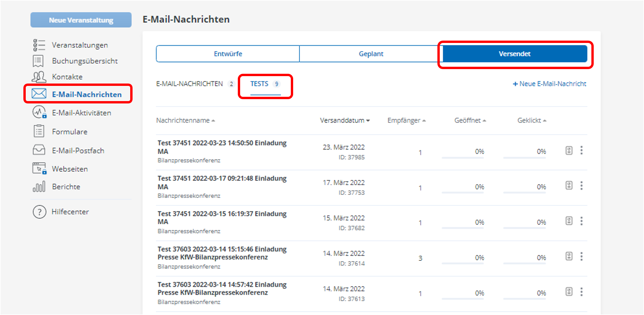644x315 pixels.
Task: Select the Versendet tab
Action: [x=515, y=54]
